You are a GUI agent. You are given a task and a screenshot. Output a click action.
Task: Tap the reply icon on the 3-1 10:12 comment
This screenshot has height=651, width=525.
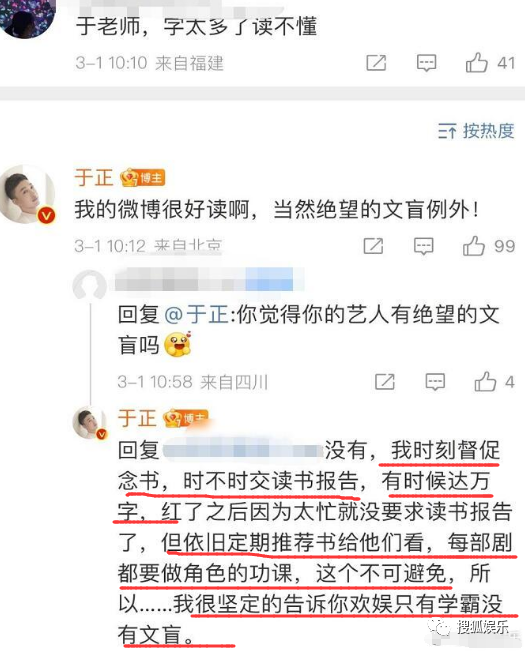[x=423, y=246]
